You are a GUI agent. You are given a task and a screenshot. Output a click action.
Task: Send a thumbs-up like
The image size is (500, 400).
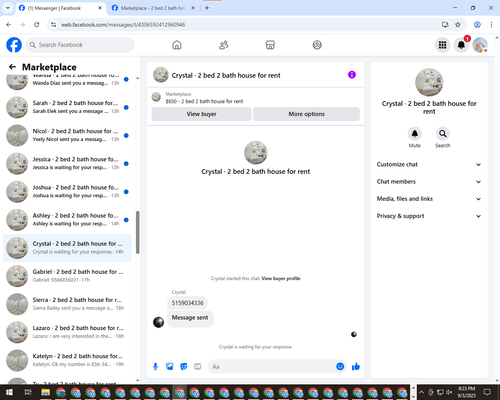coord(356,367)
